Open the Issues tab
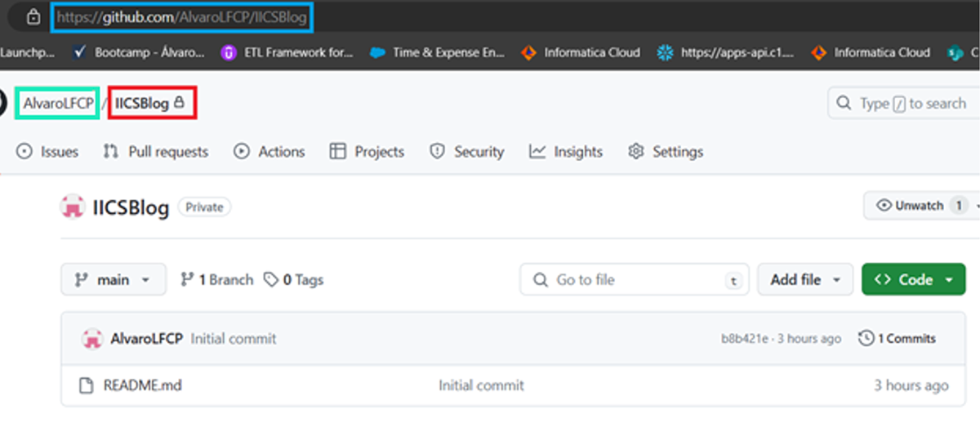 (47, 152)
